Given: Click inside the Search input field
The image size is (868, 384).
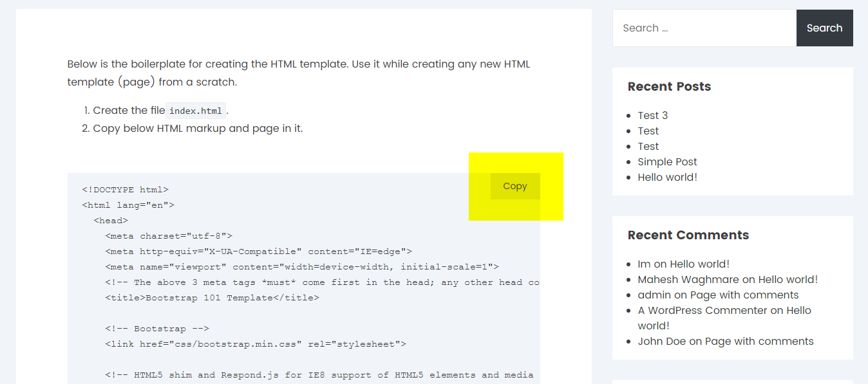Looking at the screenshot, I should (x=702, y=28).
